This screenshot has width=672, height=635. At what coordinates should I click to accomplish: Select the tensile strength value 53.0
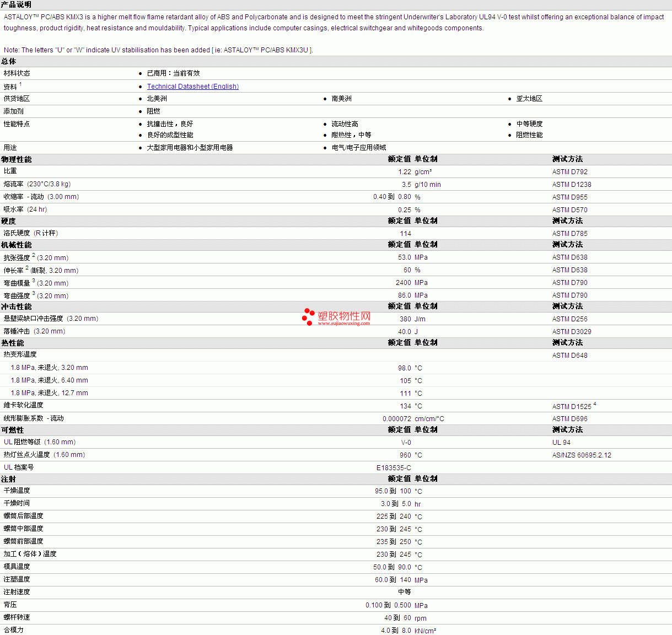click(x=405, y=257)
